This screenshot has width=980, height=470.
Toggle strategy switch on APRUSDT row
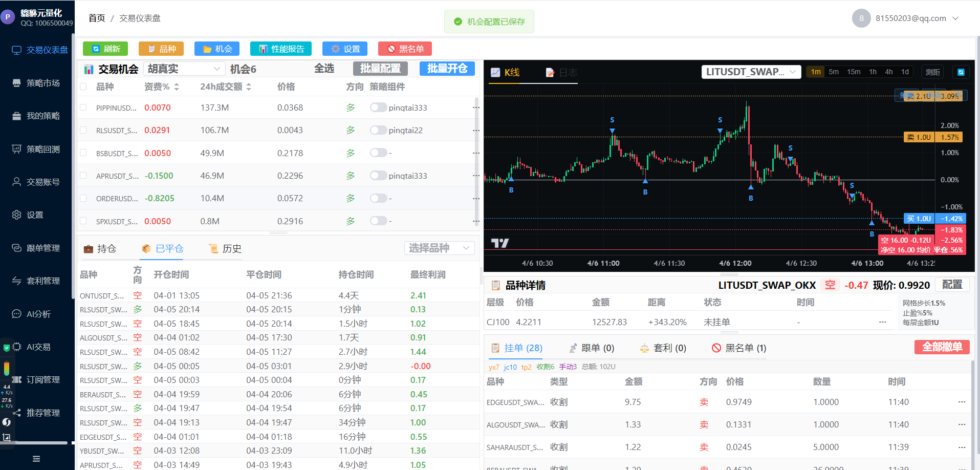378,176
